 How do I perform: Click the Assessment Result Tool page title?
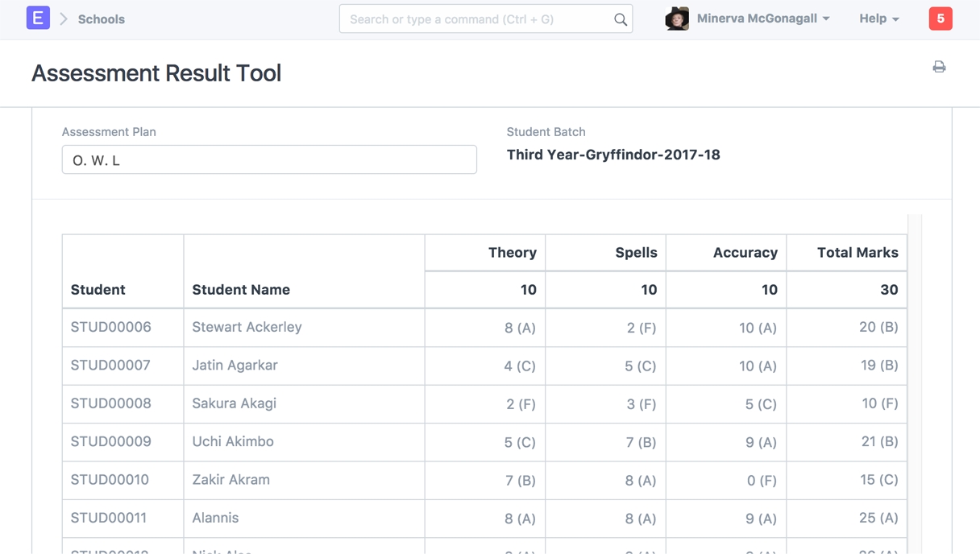[156, 73]
